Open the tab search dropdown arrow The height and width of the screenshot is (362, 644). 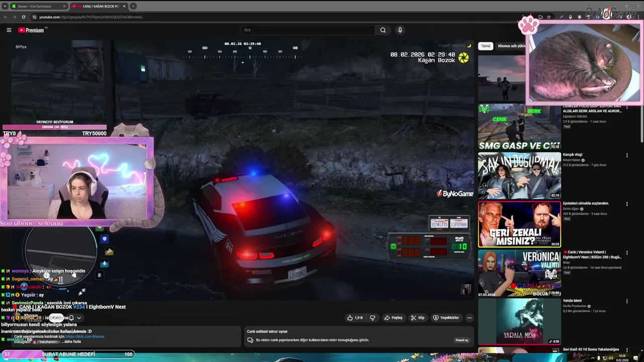pos(5,7)
